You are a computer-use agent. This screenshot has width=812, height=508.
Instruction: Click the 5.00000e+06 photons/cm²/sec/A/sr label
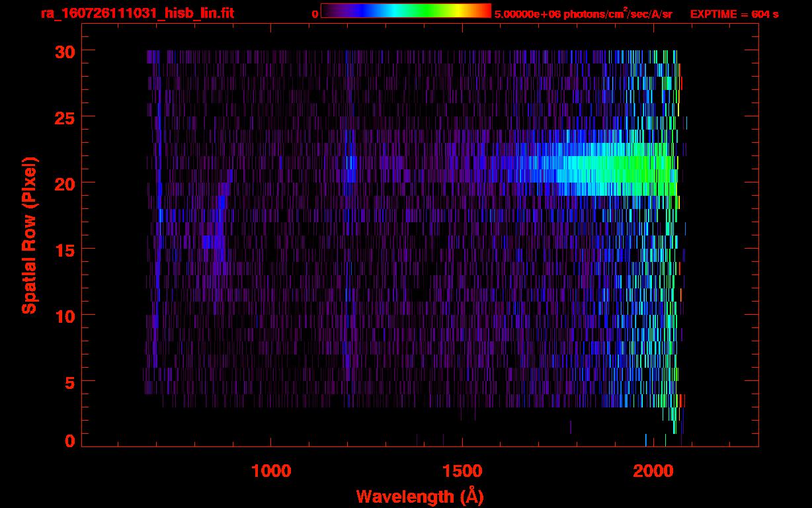point(583,14)
